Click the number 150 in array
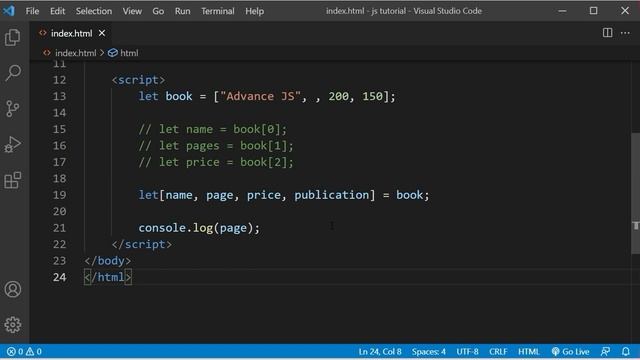 [x=372, y=96]
